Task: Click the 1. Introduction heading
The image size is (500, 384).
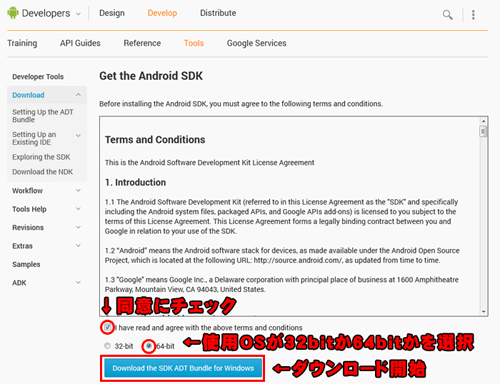Action: (135, 183)
